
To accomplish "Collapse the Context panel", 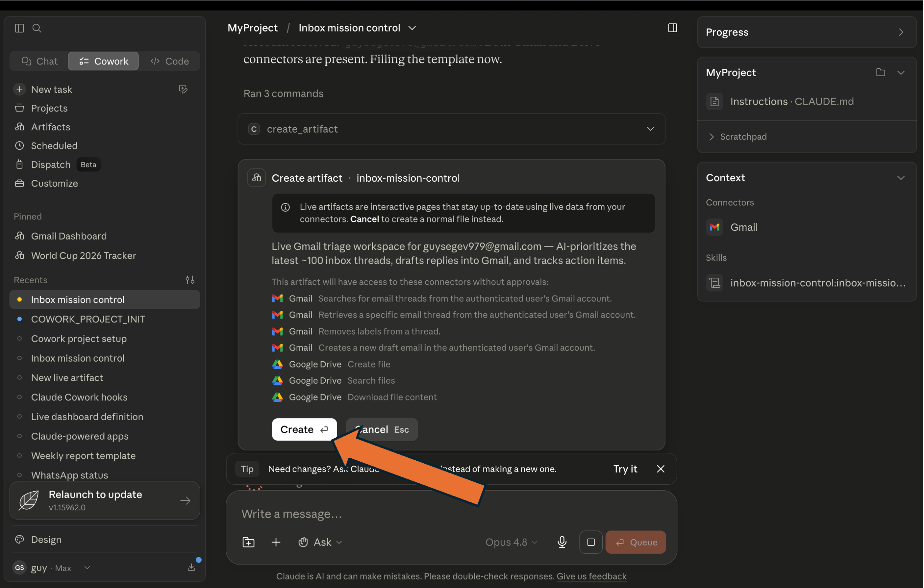I will tap(901, 178).
